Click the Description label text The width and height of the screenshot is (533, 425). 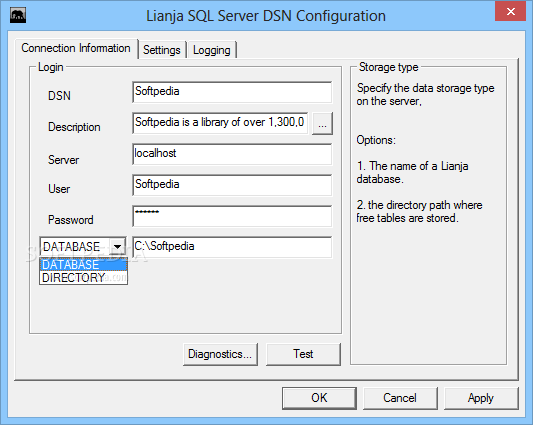74,127
